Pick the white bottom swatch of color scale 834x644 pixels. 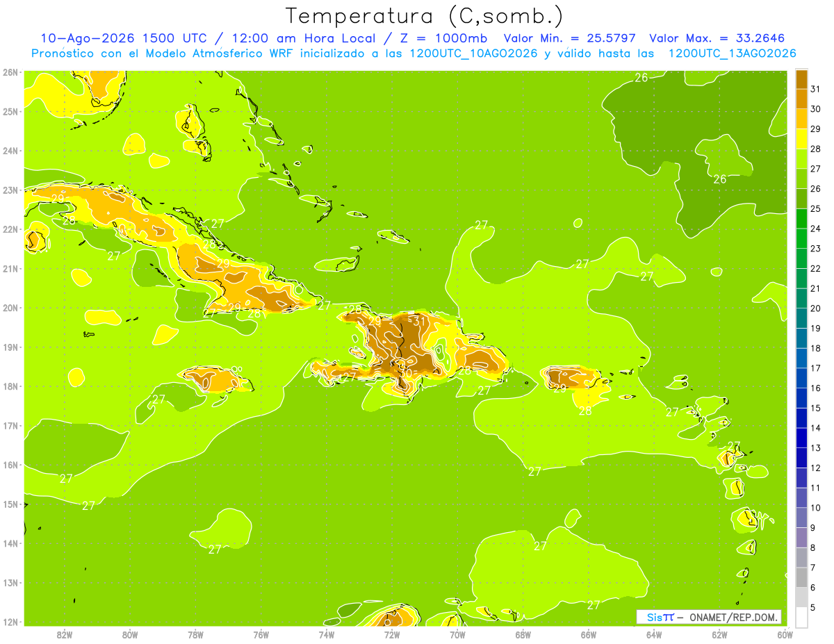pyautogui.click(x=801, y=617)
